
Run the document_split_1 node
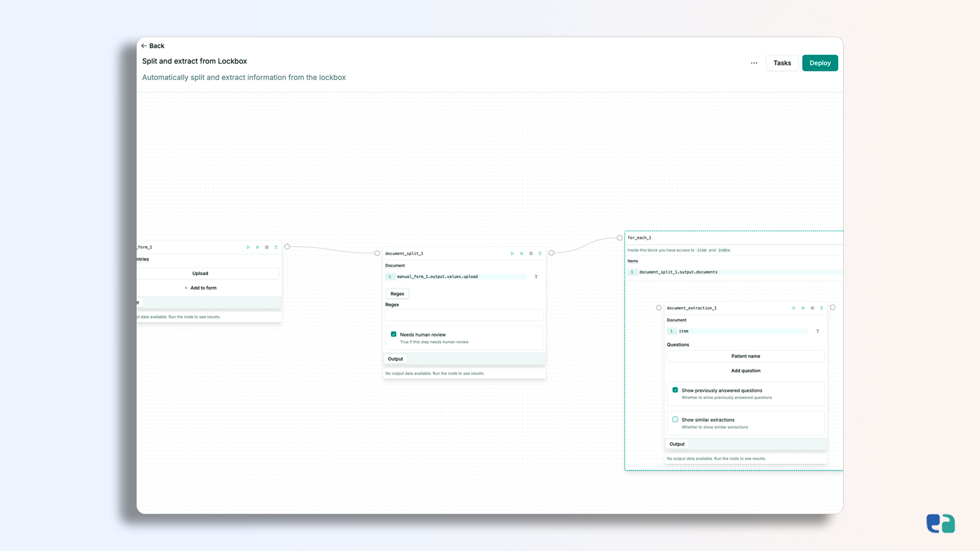pos(512,254)
